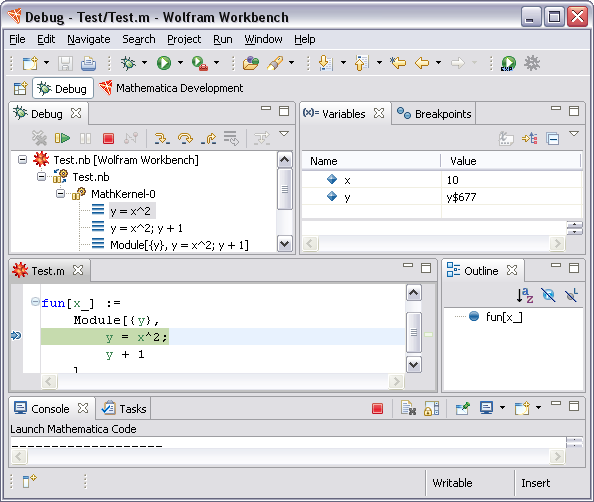Sort Outline alphabetically with a-z icon
This screenshot has height=502, width=594.
[x=525, y=295]
